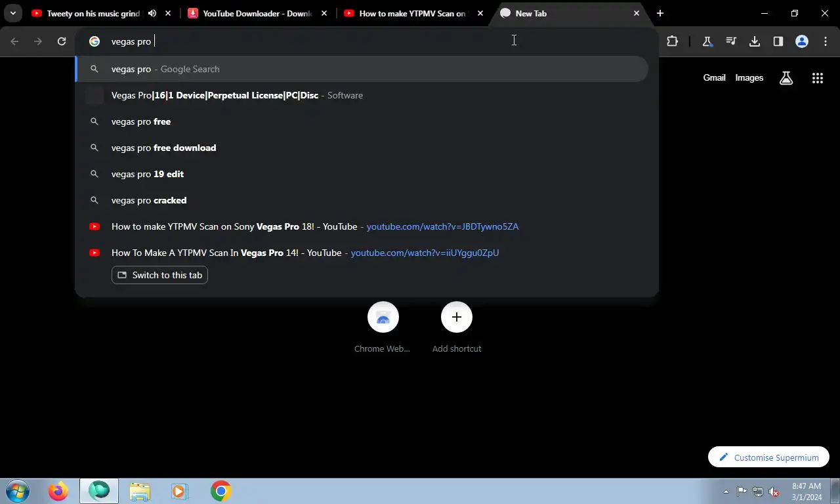
Task: Open the Downloads toolbar icon
Action: click(755, 41)
